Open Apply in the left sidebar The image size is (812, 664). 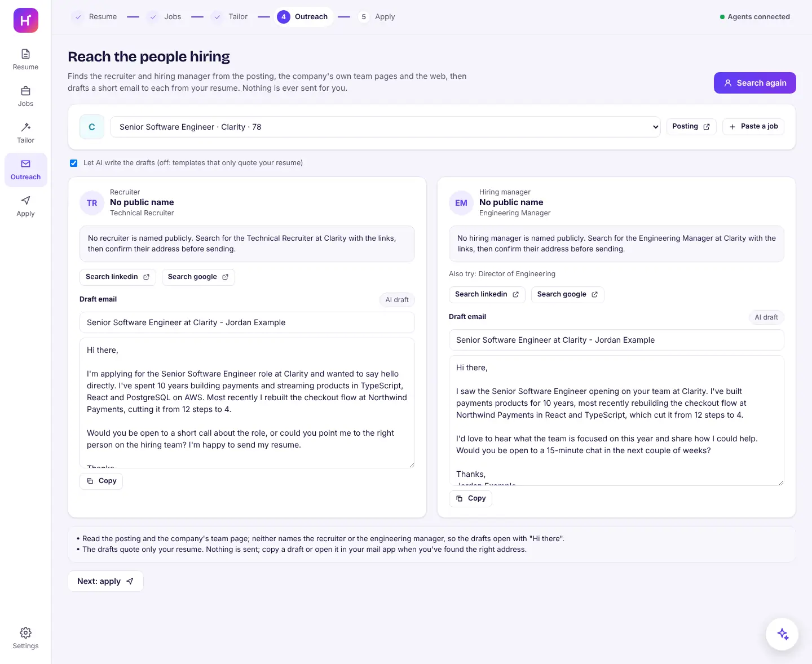tap(26, 206)
